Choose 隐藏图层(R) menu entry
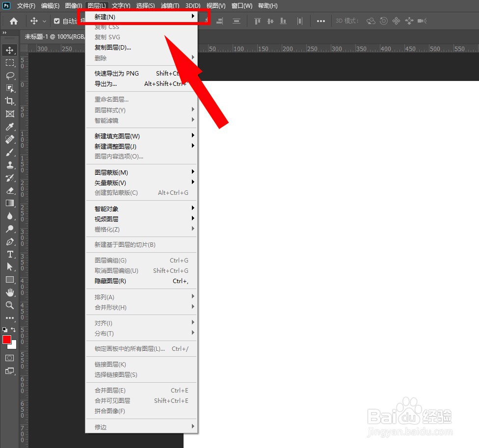This screenshot has height=448, width=479. coord(141,281)
